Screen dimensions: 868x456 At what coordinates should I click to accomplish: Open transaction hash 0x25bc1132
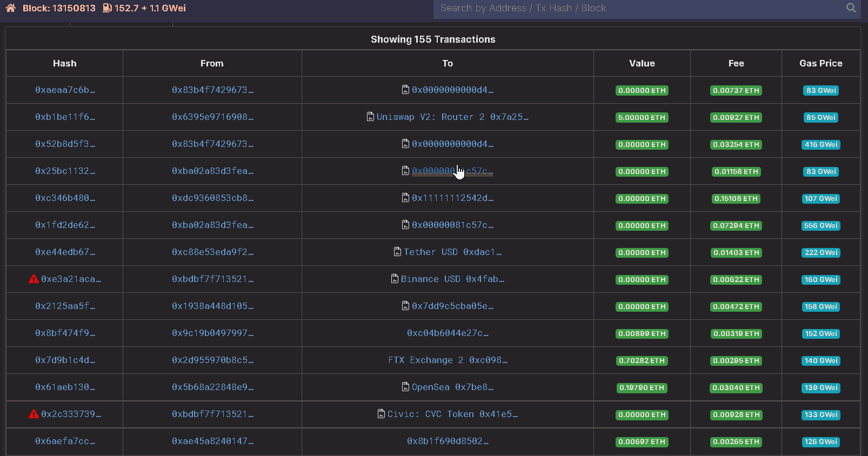(65, 171)
